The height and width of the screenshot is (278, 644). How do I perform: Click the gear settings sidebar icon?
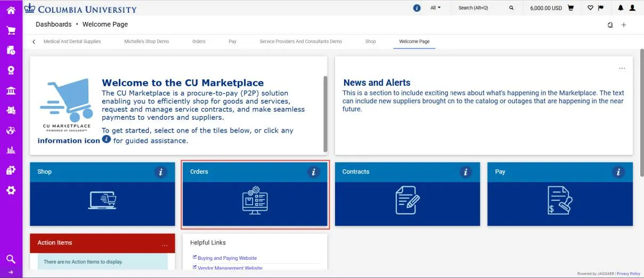pos(11,190)
